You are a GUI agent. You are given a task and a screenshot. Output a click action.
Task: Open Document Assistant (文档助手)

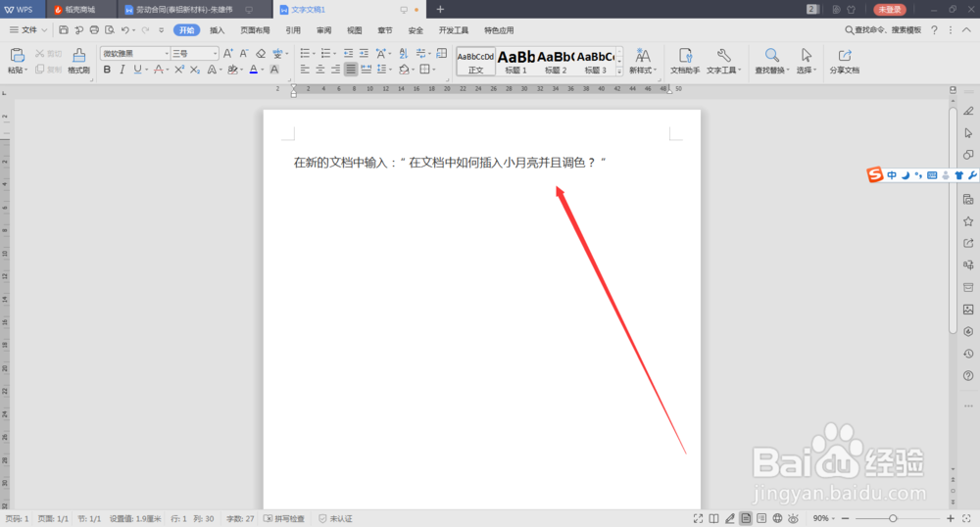pos(685,61)
